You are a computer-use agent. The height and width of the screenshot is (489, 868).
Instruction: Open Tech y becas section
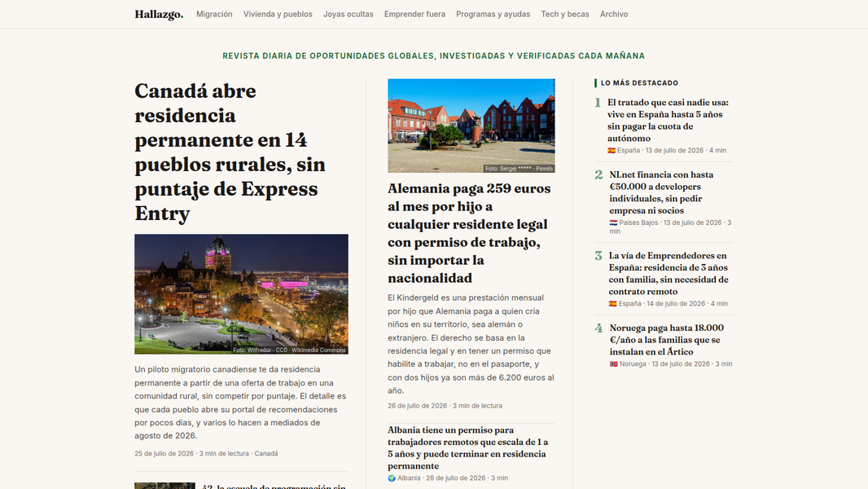[565, 15]
